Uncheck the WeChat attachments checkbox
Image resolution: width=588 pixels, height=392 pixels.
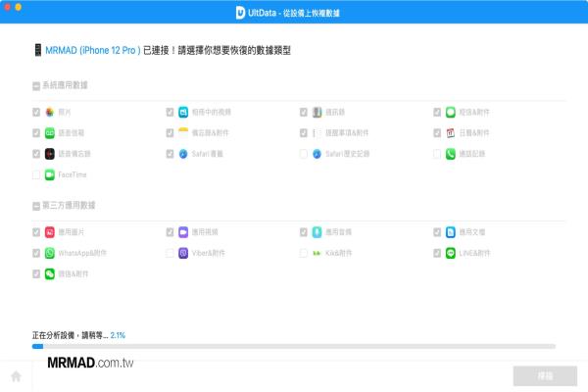[x=36, y=274]
